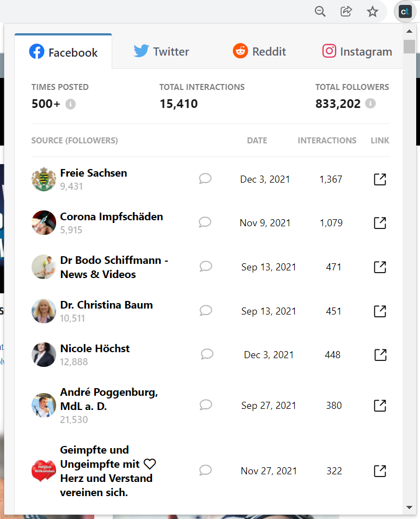Select the Facebook tab
Viewport: 420px width, 519px height.
[x=63, y=52]
